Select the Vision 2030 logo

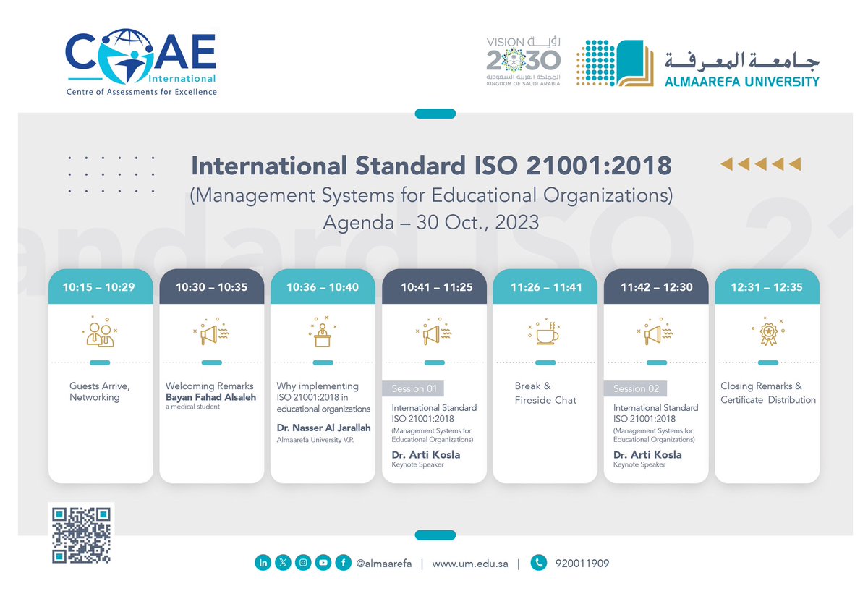(522, 61)
